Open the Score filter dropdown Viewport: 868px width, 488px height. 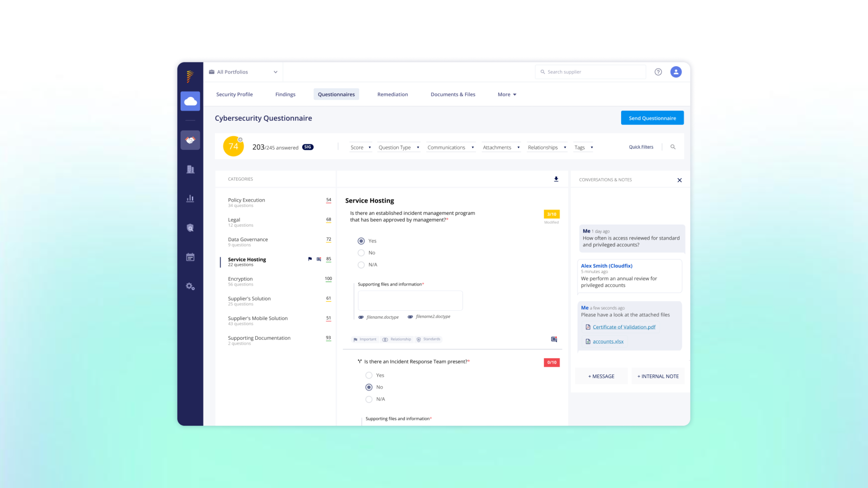[361, 148]
